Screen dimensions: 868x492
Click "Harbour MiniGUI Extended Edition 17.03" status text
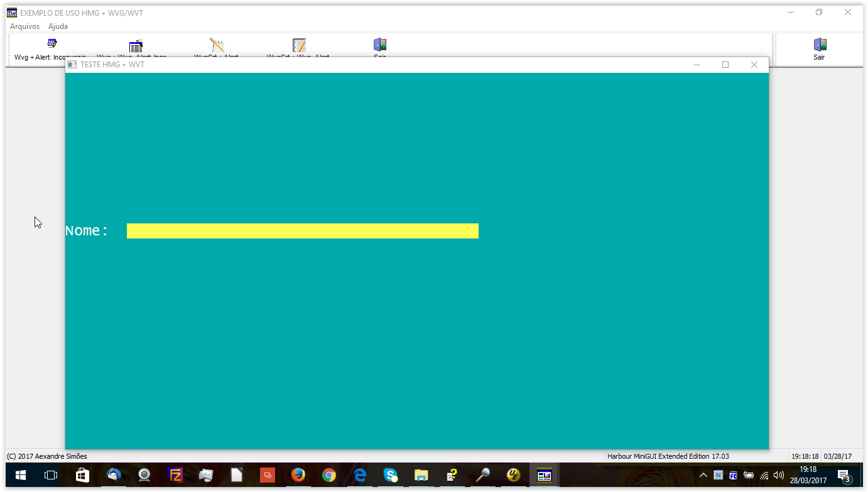(668, 456)
